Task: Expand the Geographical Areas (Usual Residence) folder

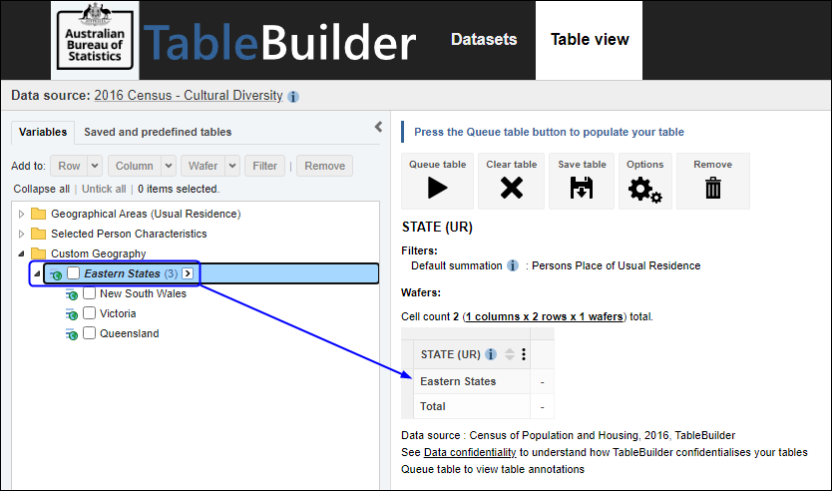Action: 21,214
